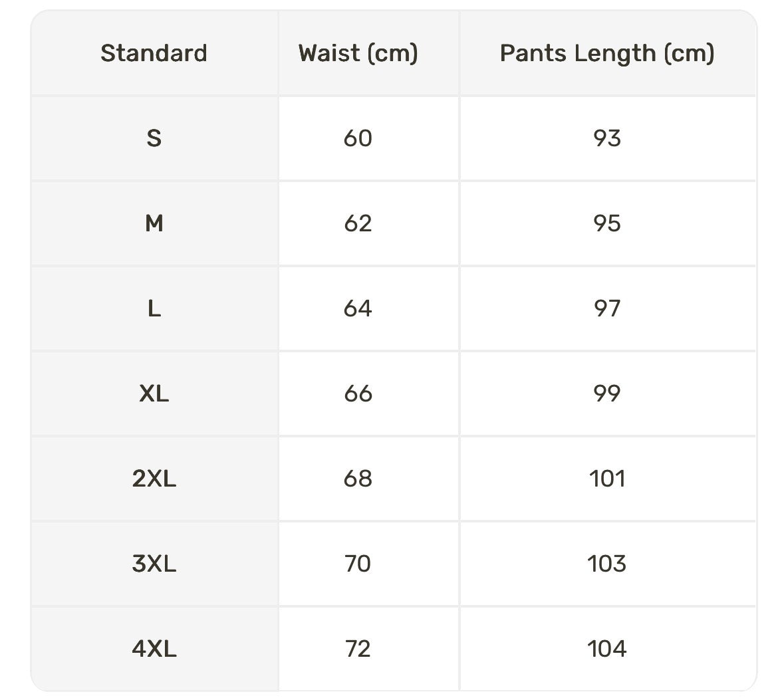Click pants length value 93
Viewport: 784px width, 700px height.
pyautogui.click(x=606, y=138)
